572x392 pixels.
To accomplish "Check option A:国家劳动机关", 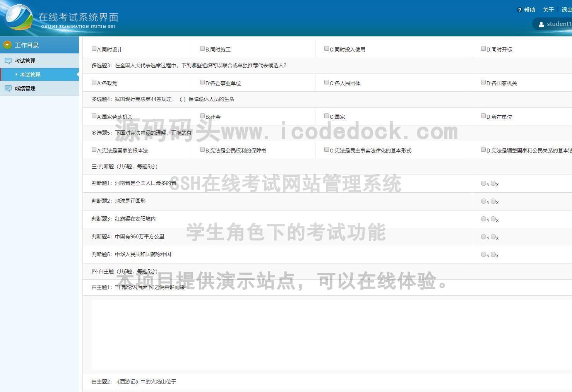I will [x=94, y=116].
